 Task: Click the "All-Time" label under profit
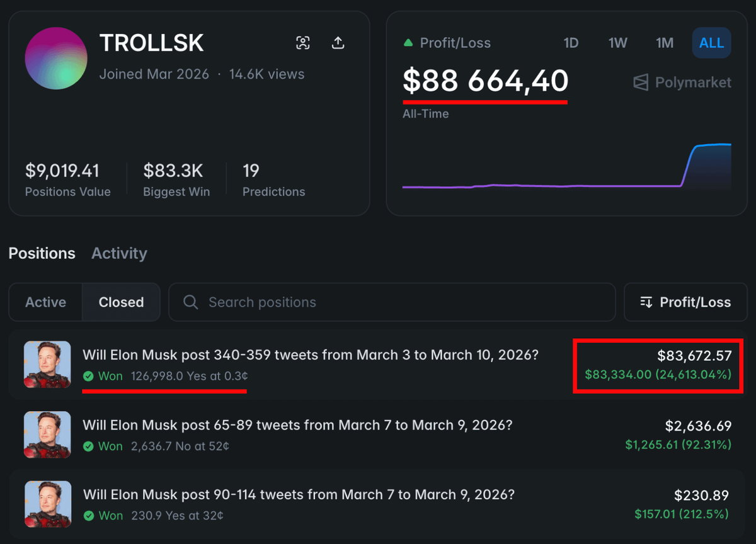click(426, 114)
